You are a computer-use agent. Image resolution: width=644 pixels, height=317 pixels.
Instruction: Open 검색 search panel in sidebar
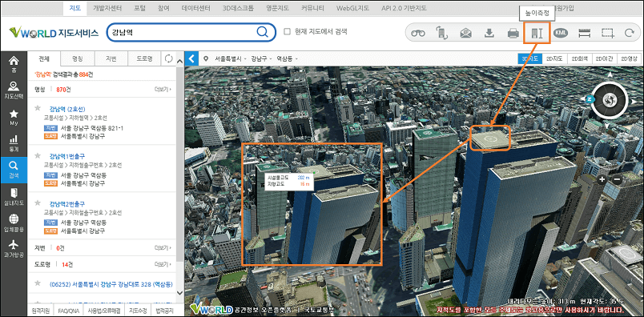click(14, 169)
